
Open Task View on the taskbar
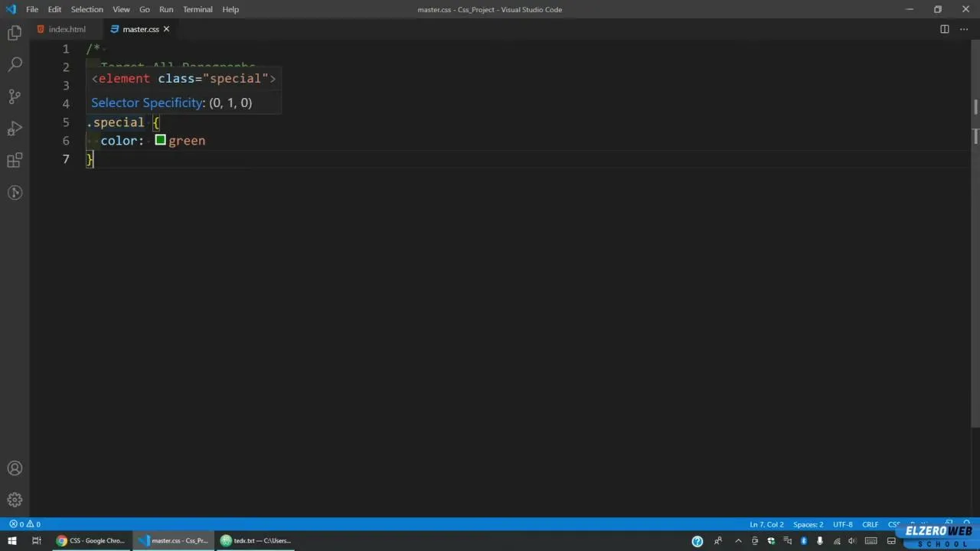(36, 541)
